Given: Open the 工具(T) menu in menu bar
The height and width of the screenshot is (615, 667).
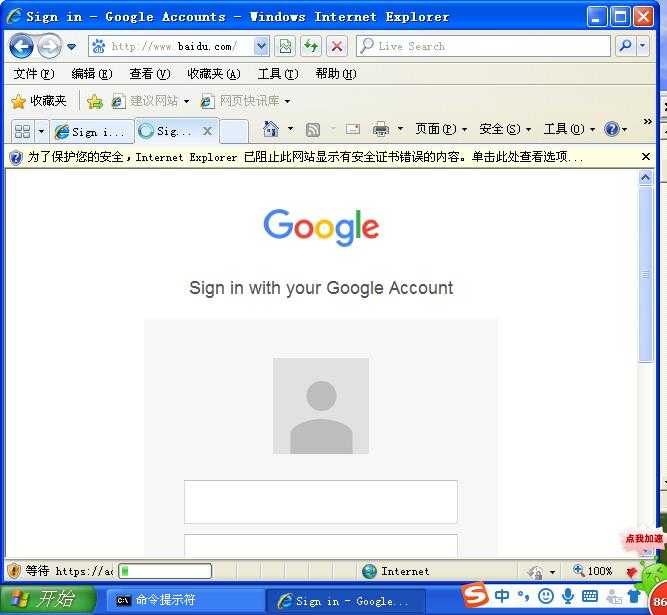Looking at the screenshot, I should tap(278, 74).
